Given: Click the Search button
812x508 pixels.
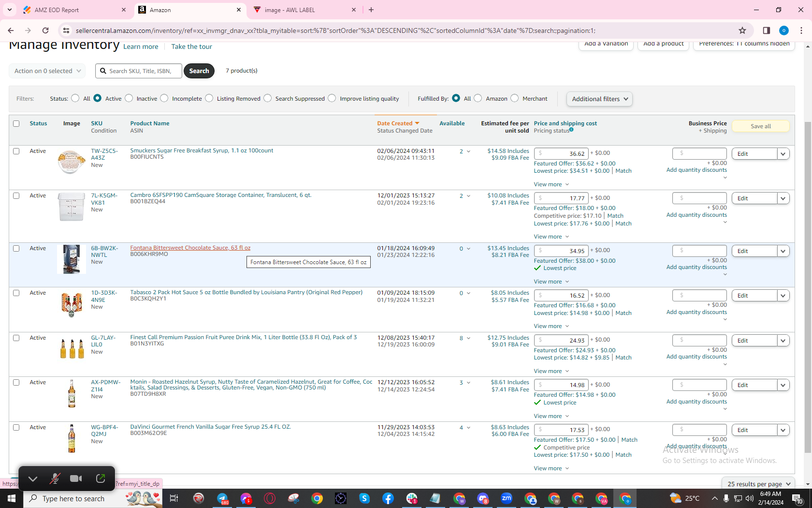Looking at the screenshot, I should click(x=199, y=71).
